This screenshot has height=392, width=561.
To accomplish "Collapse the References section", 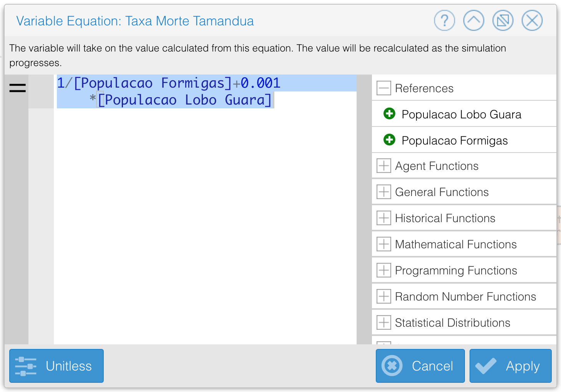I will [384, 88].
